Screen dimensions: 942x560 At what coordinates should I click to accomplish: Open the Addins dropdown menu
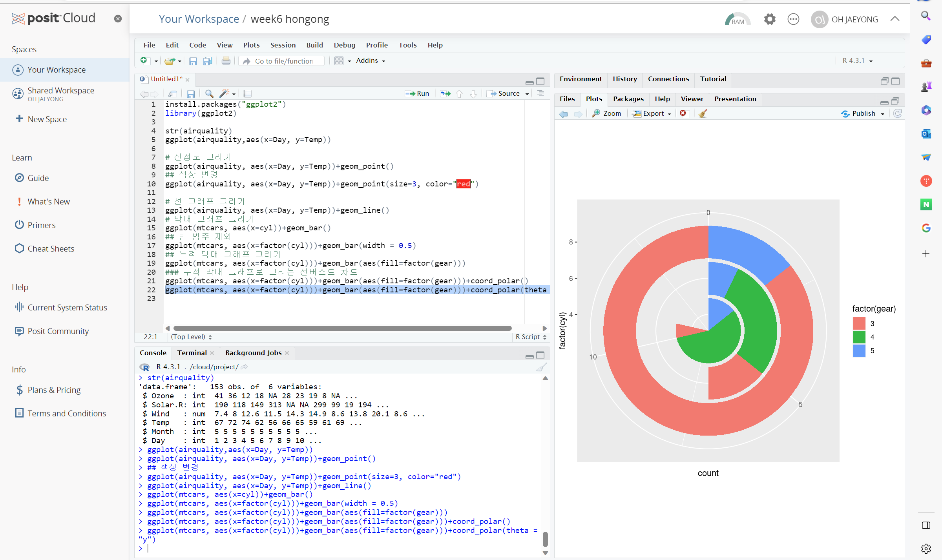pyautogui.click(x=371, y=61)
